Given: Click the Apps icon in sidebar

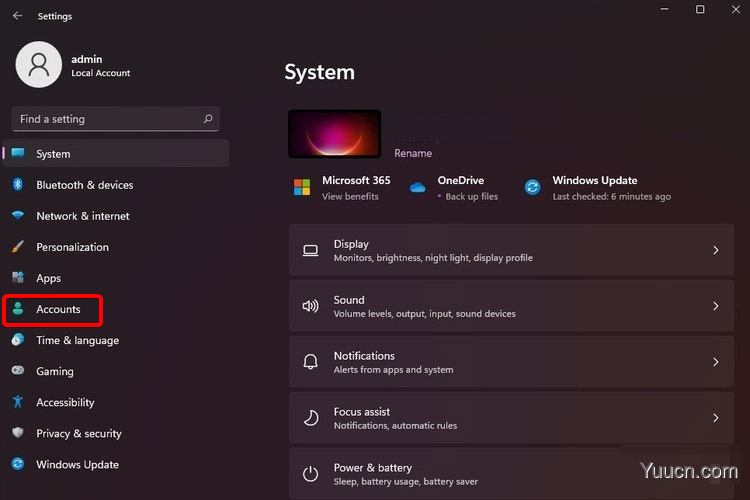Looking at the screenshot, I should [18, 278].
